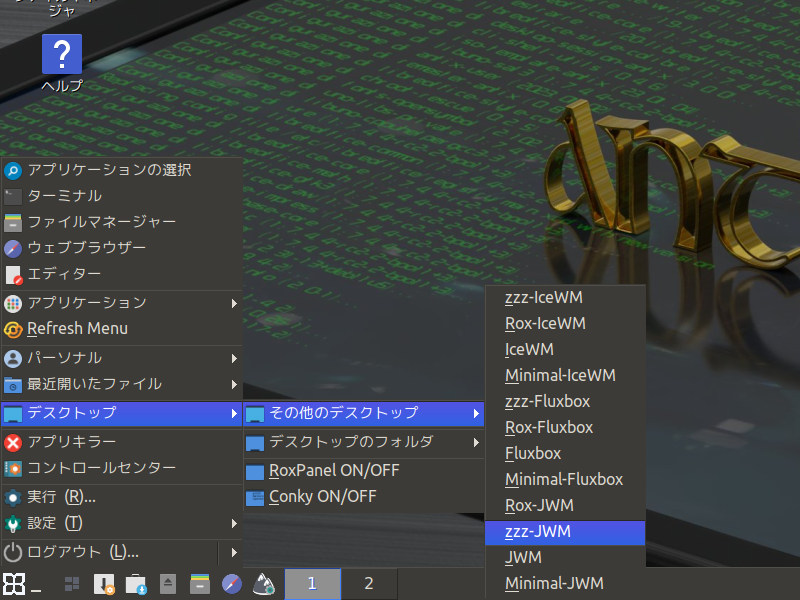Click the power icon beside ログアウト
The width and height of the screenshot is (800, 600).
click(13, 553)
